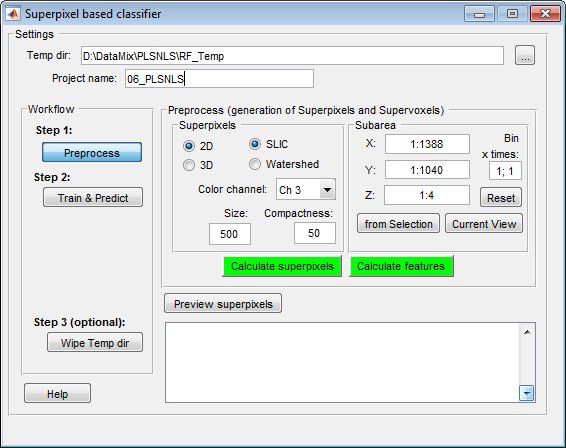Open the Preprocess workflow step
Viewport: 566px width, 448px height.
click(x=92, y=152)
